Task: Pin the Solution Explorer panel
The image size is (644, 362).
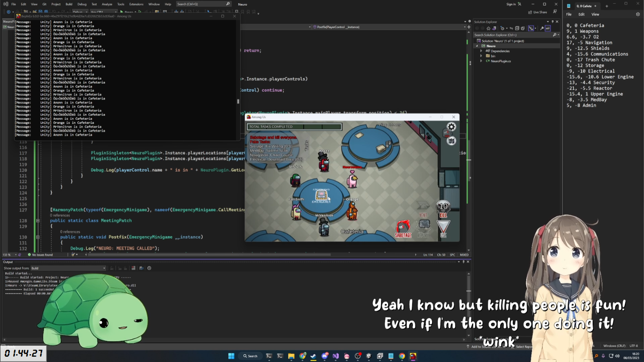Action: 553,22
